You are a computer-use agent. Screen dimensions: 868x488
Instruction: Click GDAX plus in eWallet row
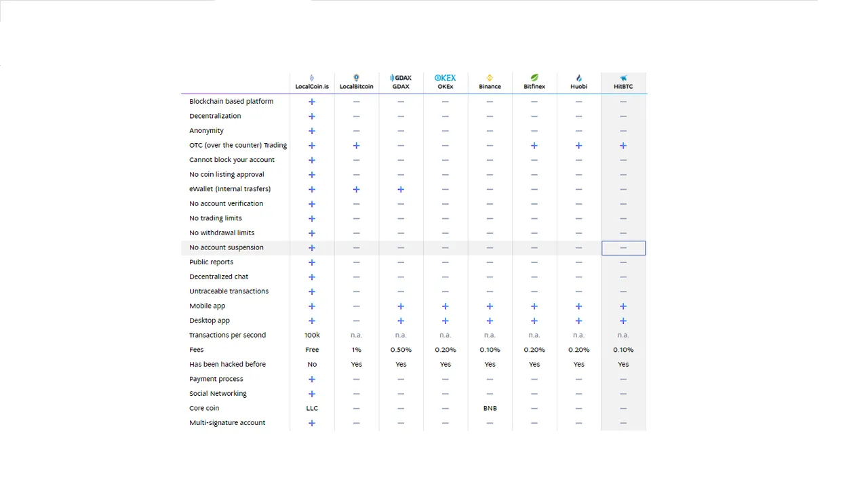[401, 190]
